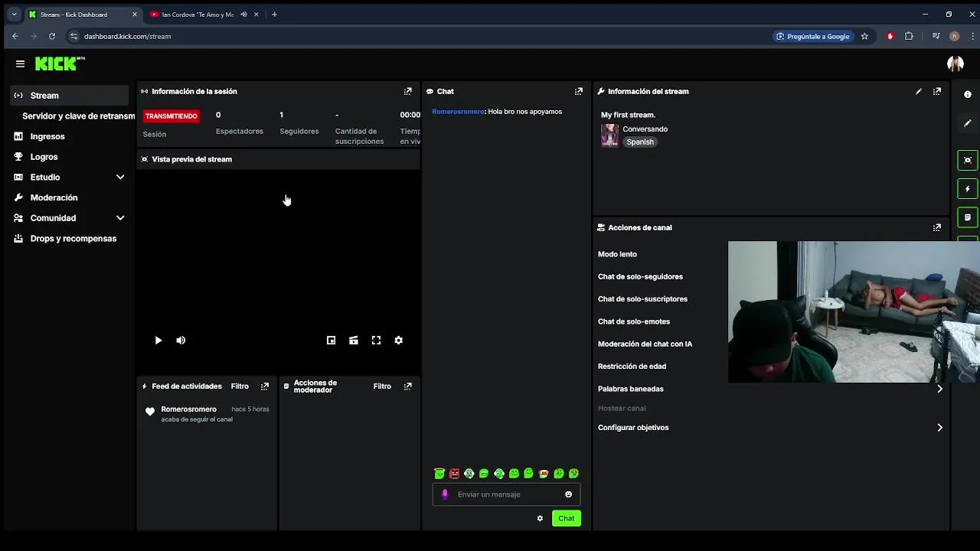Click the Moderación del chat con IA label
The height and width of the screenshot is (551, 980).
point(645,344)
